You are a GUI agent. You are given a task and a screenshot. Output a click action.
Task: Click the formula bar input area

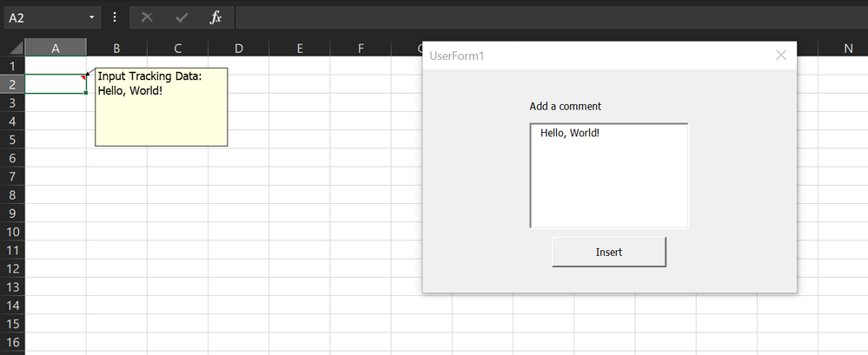tap(552, 17)
